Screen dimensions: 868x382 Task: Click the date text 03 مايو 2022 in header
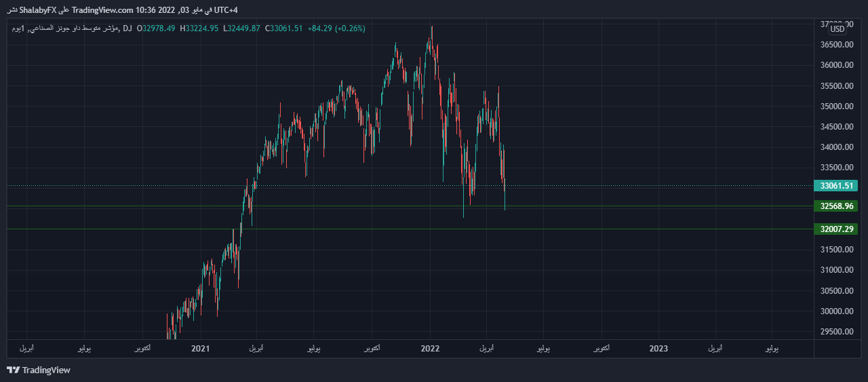pyautogui.click(x=181, y=10)
